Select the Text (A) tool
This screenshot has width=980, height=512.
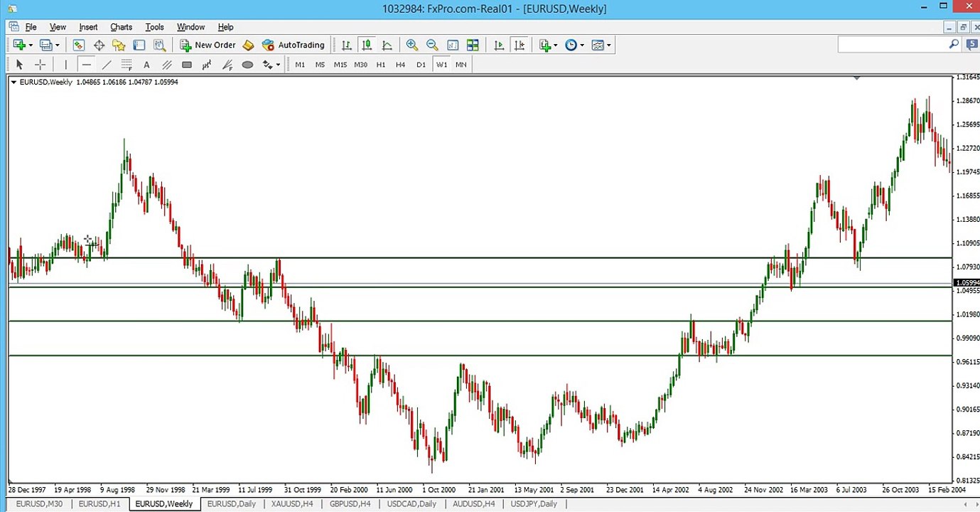click(x=146, y=65)
